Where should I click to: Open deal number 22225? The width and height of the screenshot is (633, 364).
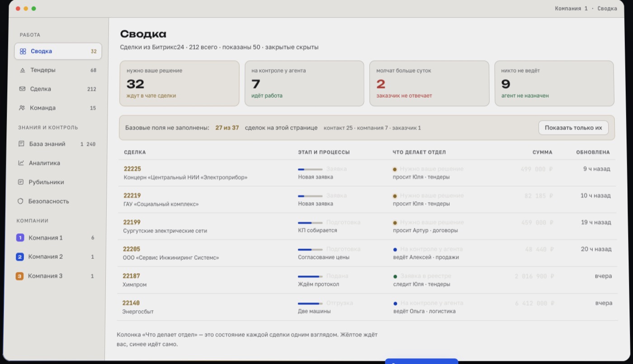click(x=132, y=169)
